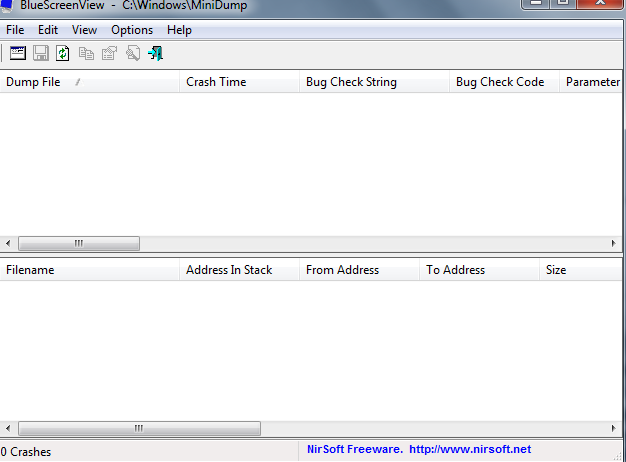Click right arrow of upper horizontal scrollbar
626x462 pixels.
tap(614, 243)
